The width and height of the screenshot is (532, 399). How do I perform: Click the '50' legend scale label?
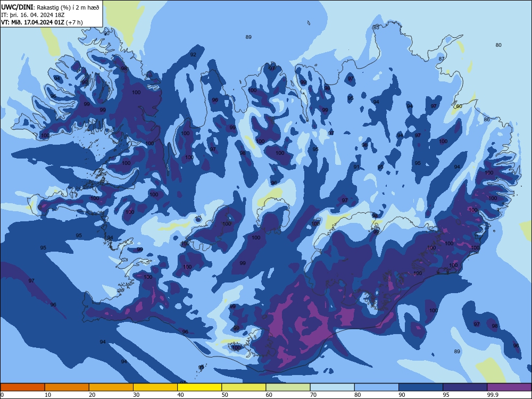(225, 395)
